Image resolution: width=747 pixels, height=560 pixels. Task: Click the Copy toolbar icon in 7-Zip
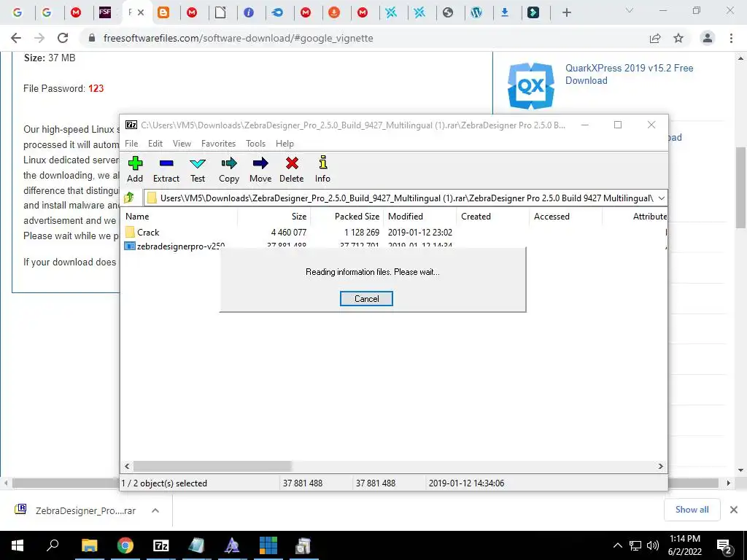point(229,169)
